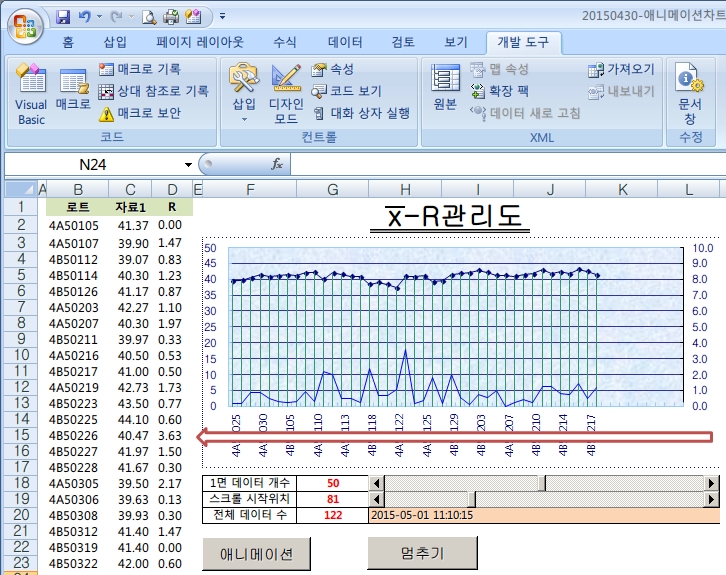Viewport: 726px width, 575px height.
Task: Open the XML 원본 pane
Action: 445,88
